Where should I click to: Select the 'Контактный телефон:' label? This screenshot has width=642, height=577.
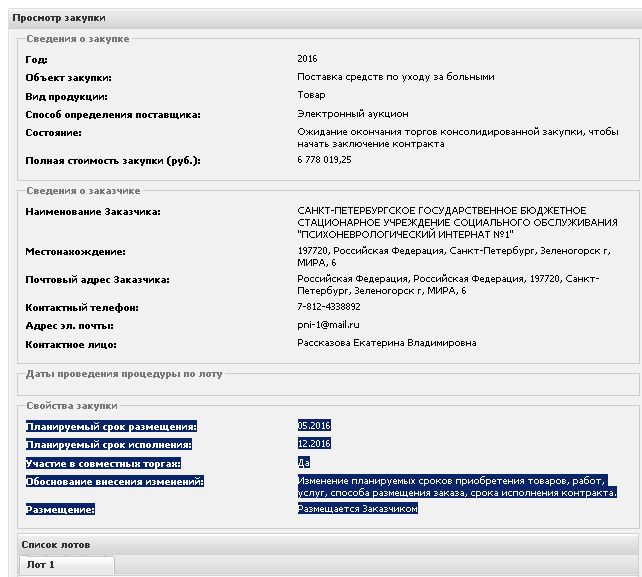point(82,308)
